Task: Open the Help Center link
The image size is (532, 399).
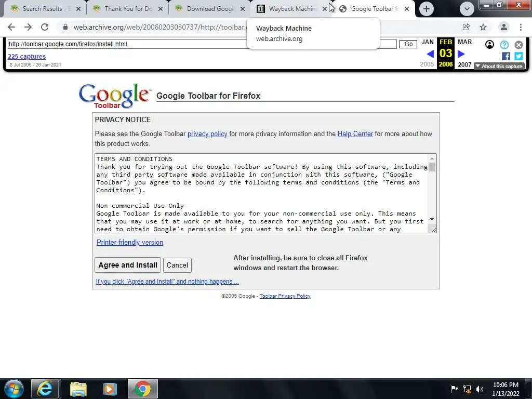Action: (355, 134)
